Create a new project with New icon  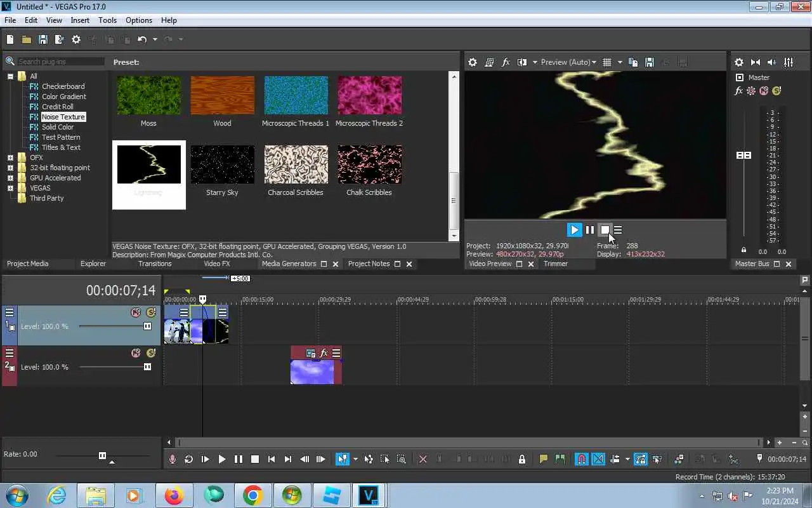pos(10,39)
